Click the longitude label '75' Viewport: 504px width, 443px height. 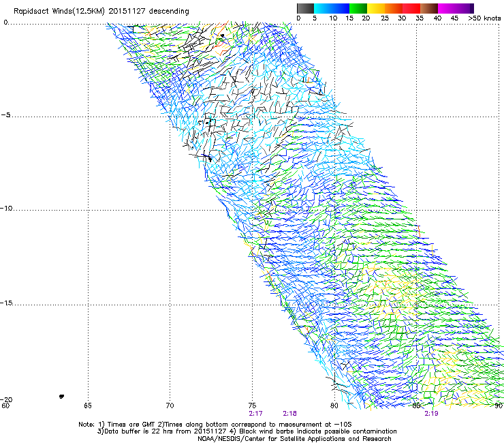pos(252,406)
